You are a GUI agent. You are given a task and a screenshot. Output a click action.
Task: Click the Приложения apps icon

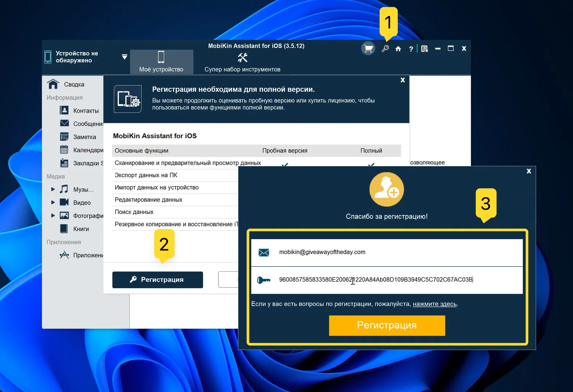click(x=63, y=255)
